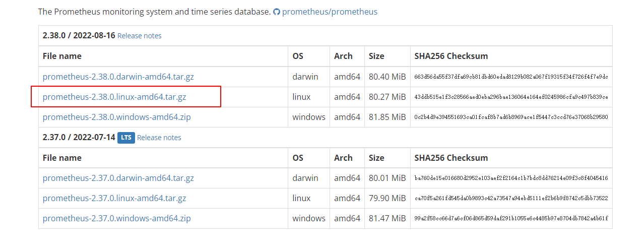Download prometheus-2.37.0.windows-amd64.zip
644x251 pixels.
tap(117, 218)
